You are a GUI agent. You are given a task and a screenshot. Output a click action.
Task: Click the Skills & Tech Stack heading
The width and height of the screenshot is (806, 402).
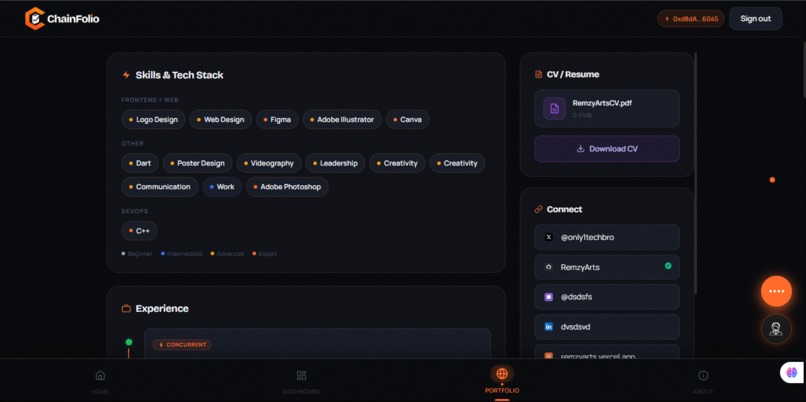(x=179, y=75)
